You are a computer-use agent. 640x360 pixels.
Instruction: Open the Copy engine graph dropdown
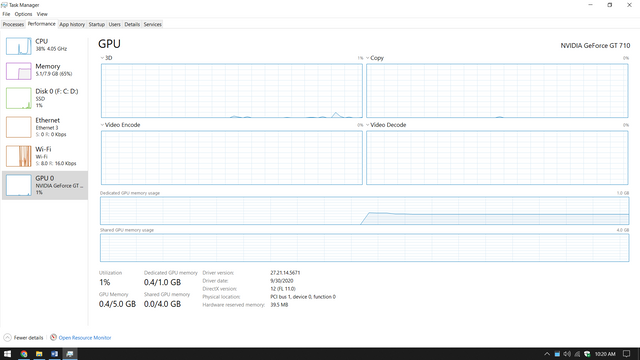367,58
